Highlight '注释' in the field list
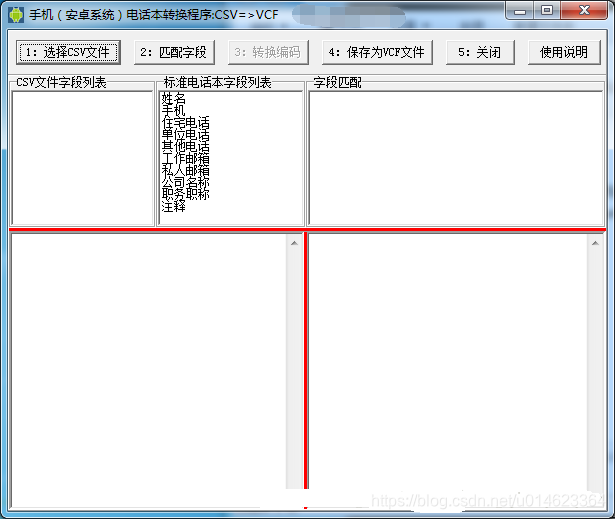This screenshot has width=615, height=519. [x=173, y=206]
